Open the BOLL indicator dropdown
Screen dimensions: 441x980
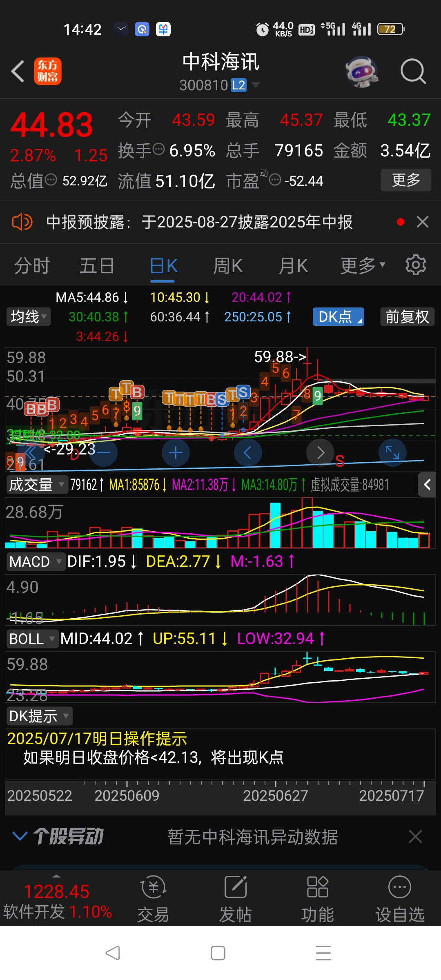32,639
